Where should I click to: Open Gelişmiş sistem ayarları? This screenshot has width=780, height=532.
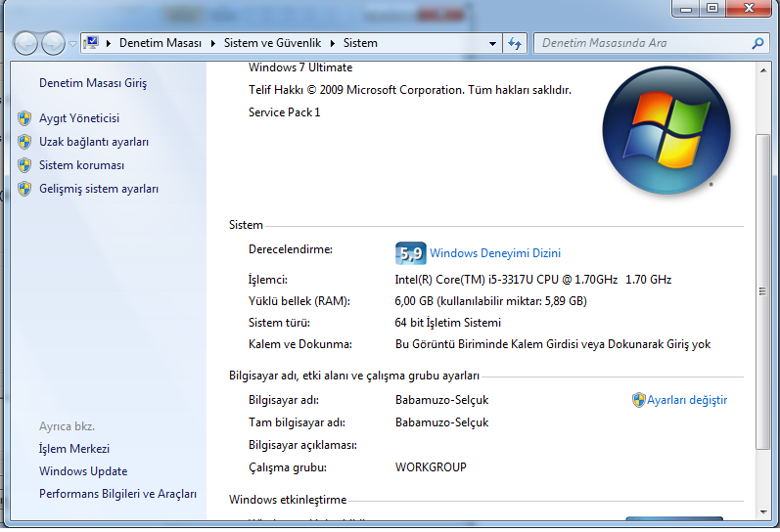click(x=99, y=189)
